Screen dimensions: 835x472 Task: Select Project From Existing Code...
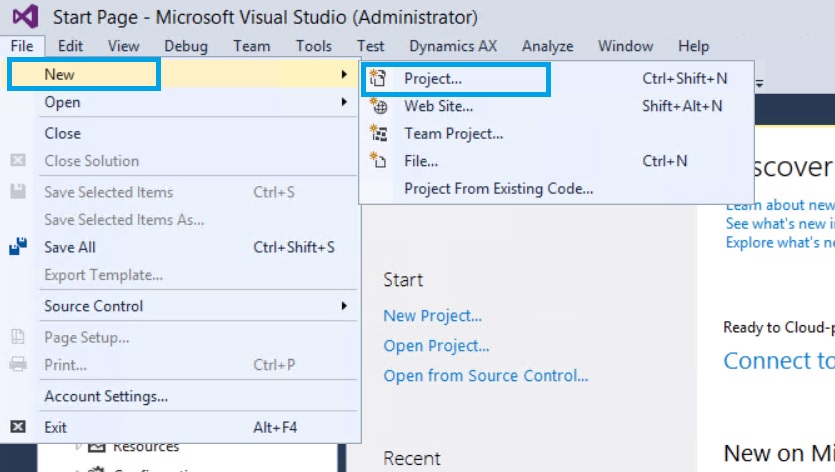[x=557, y=189]
